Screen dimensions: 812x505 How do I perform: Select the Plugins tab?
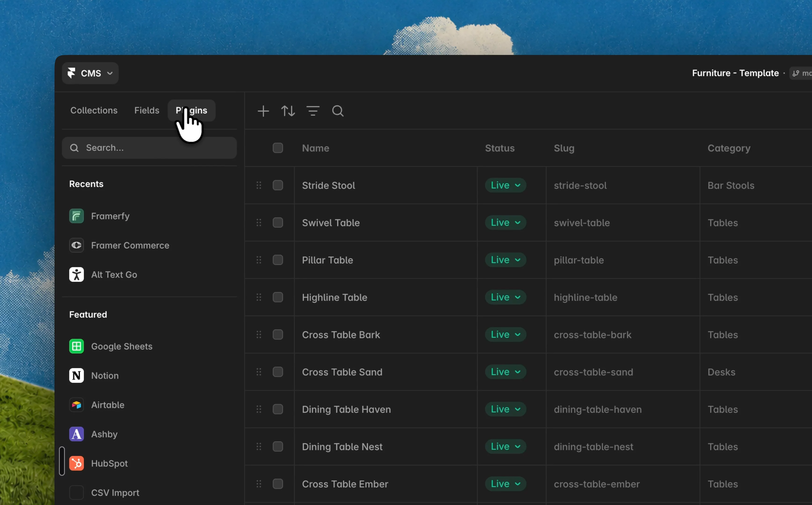191,111
